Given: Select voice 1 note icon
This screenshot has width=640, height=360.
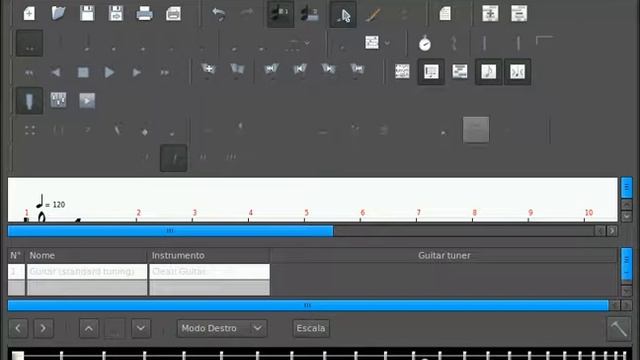Looking at the screenshot, I should [280, 14].
